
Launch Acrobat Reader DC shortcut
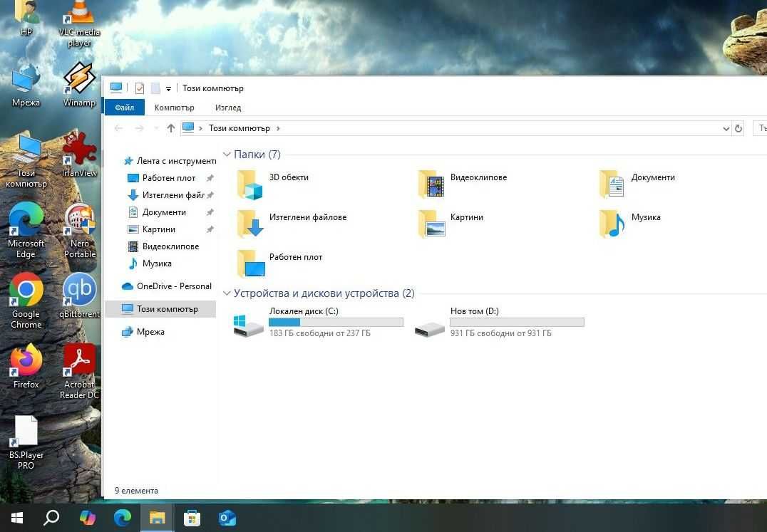(x=79, y=370)
